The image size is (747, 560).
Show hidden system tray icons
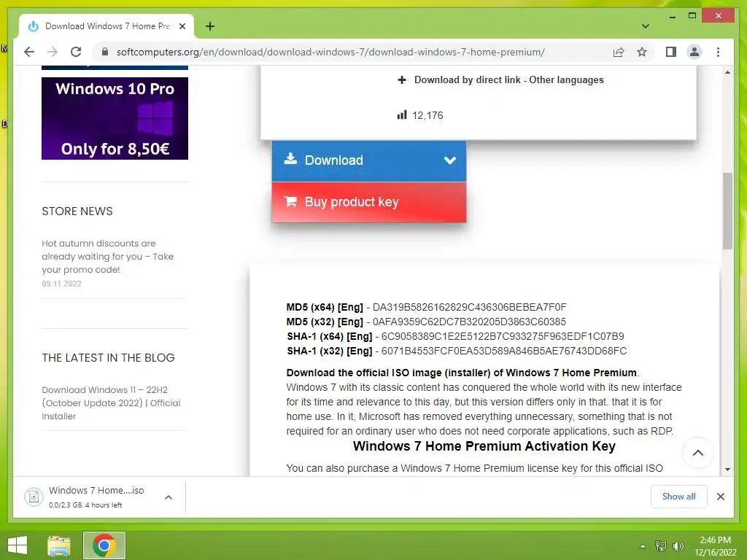pos(643,546)
